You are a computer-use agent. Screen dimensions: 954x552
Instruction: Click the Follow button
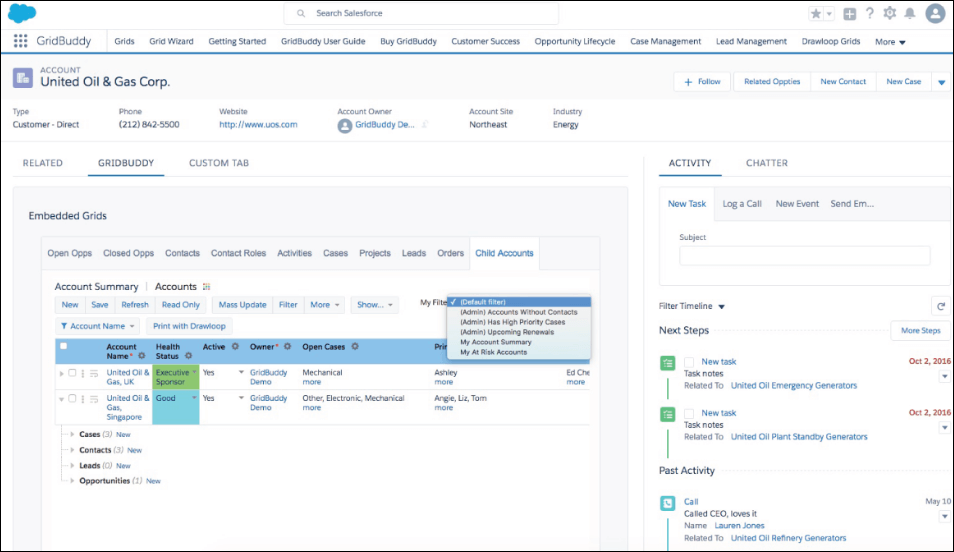(702, 82)
